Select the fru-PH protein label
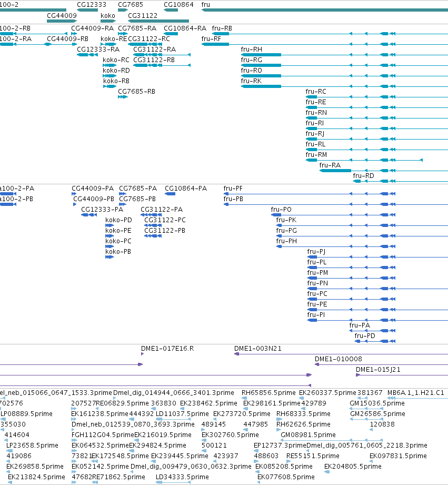448x485 pixels. point(286,241)
